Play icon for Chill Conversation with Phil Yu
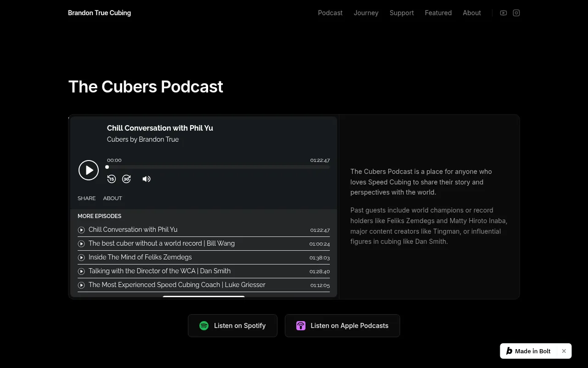This screenshot has height=368, width=588. coord(81,230)
